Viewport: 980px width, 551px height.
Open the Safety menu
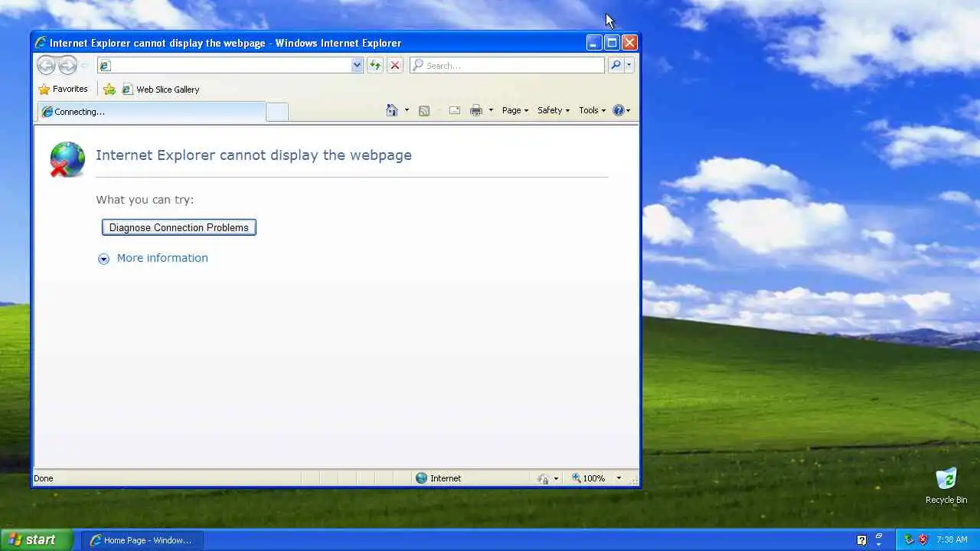coord(553,110)
